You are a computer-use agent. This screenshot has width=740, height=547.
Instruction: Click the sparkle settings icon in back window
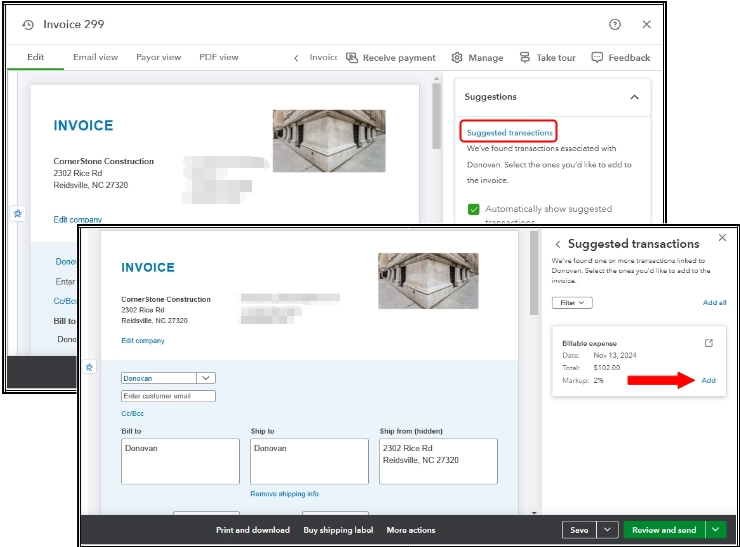[x=17, y=213]
